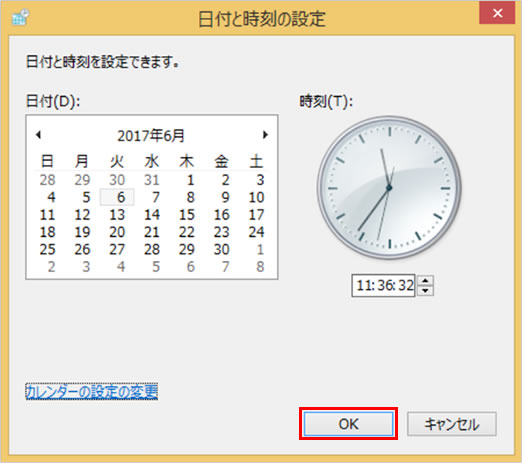Select June 13 in the calendar
The height and width of the screenshot is (463, 522).
coord(117,214)
